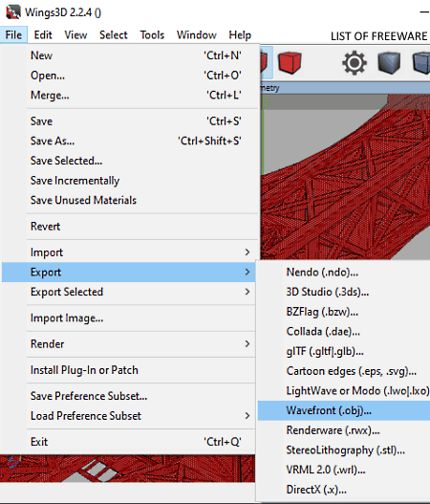Choose Import Image... entry
Screen dimensions: 430x504
pos(128,318)
